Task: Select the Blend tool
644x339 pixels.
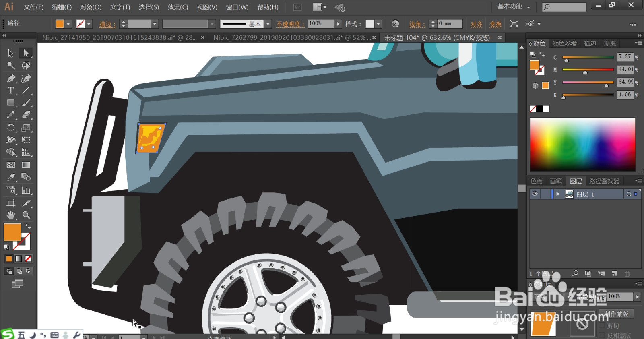Action: (x=26, y=177)
